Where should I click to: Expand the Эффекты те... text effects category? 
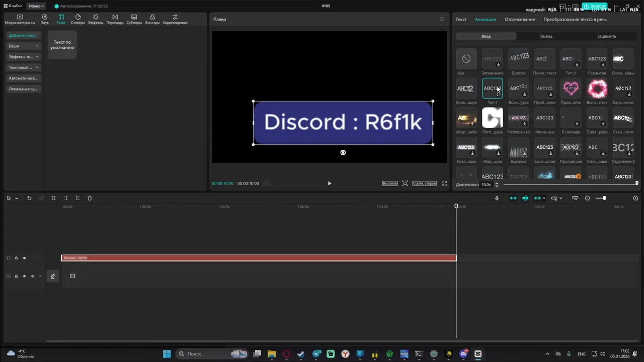[x=23, y=57]
